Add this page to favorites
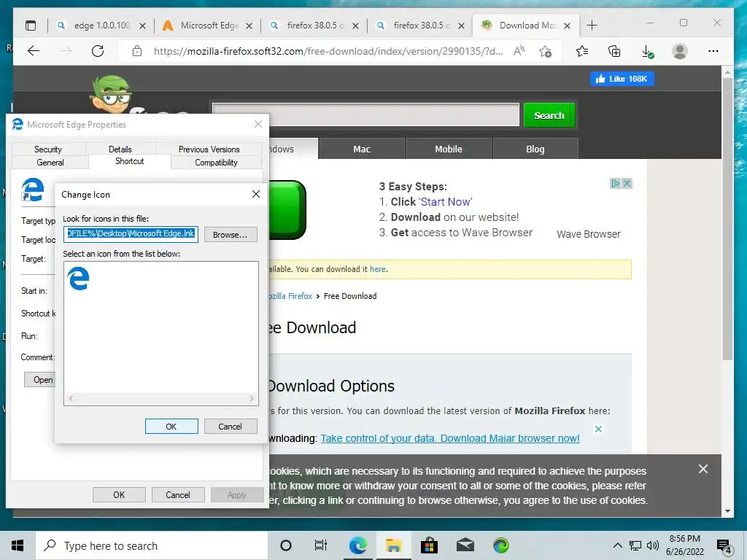Screen dimensions: 747x560 point(546,51)
